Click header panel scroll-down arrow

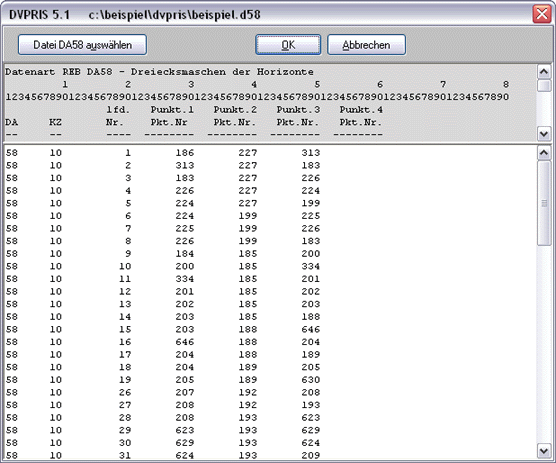(544, 134)
